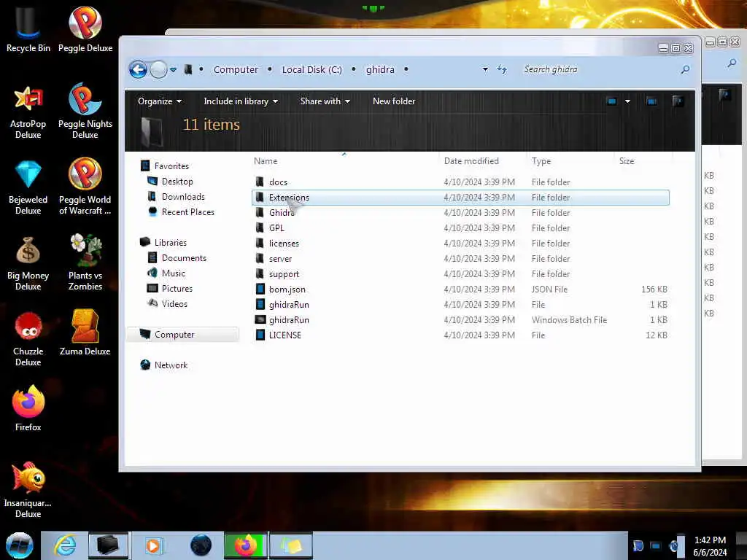Click the 156 KB size of bom.json
The width and height of the screenshot is (747, 560).
tap(654, 289)
